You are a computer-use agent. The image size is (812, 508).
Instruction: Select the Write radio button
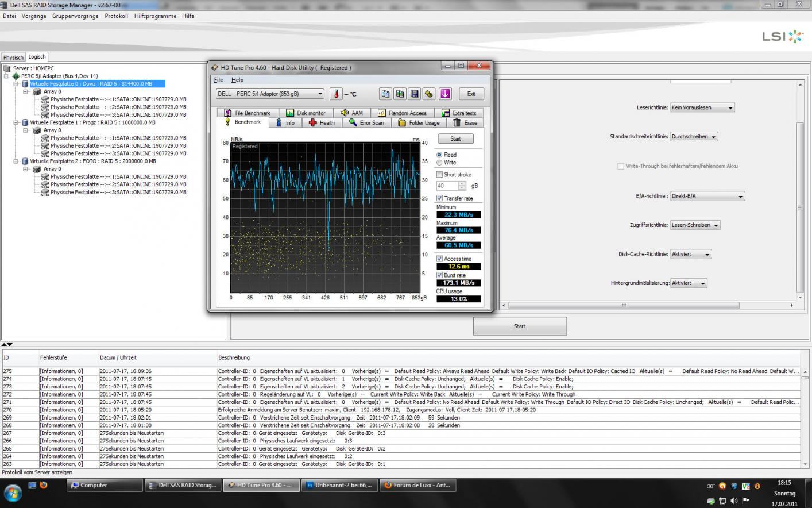439,163
